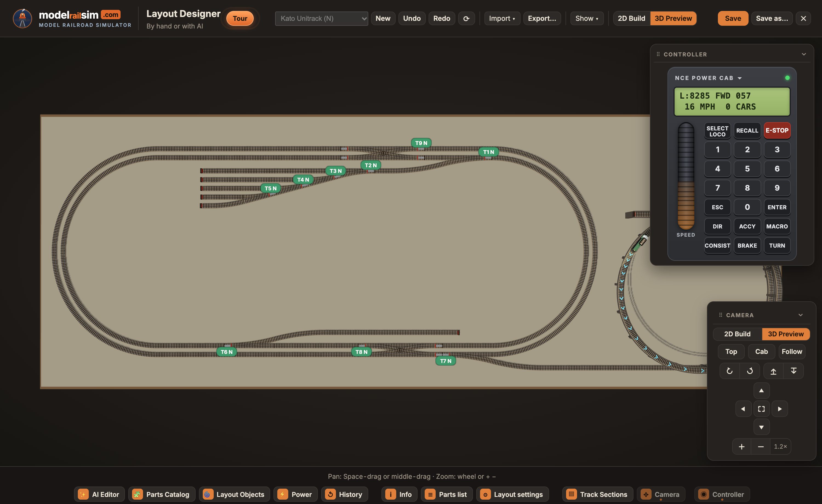822x504 pixels.
Task: Click the orange Save button
Action: click(x=733, y=18)
